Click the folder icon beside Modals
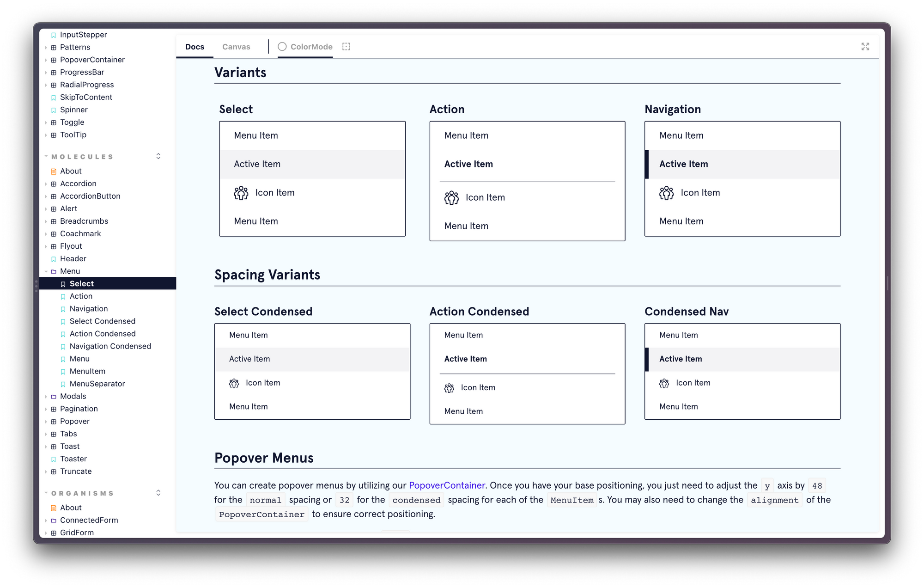The width and height of the screenshot is (924, 588). (54, 397)
